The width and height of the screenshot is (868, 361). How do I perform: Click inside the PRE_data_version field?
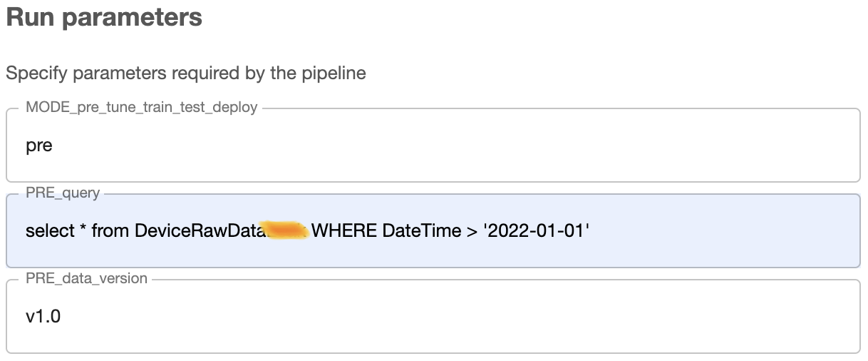pos(433,316)
